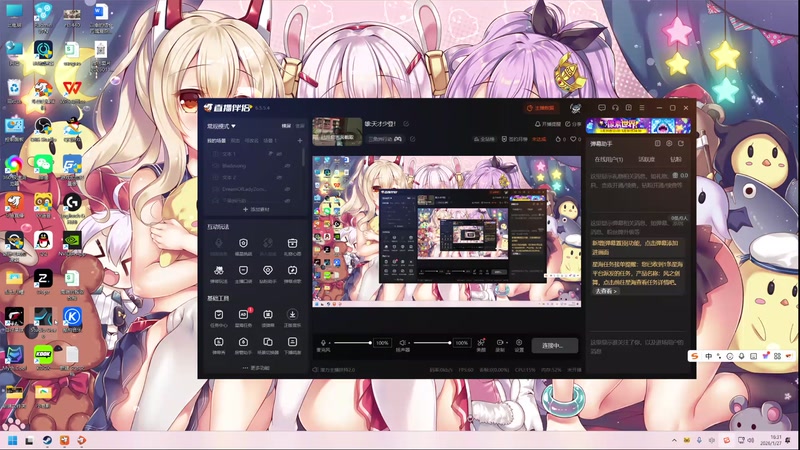Viewport: 800px width, 450px height.
Task: Show hidden system tray icons chevron
Action: coord(674,440)
